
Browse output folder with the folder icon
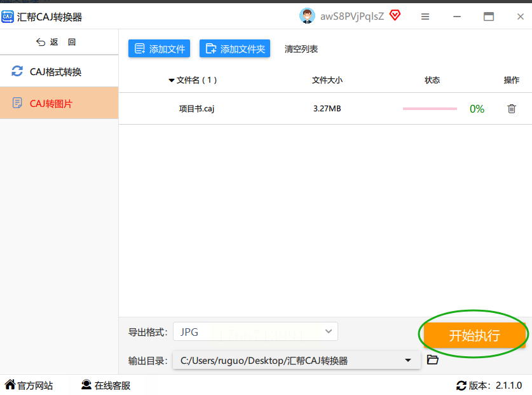pos(433,359)
